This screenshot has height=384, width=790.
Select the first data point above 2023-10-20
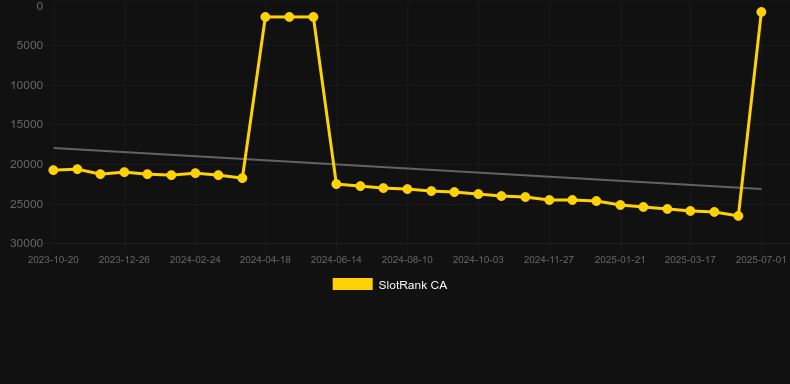point(53,170)
